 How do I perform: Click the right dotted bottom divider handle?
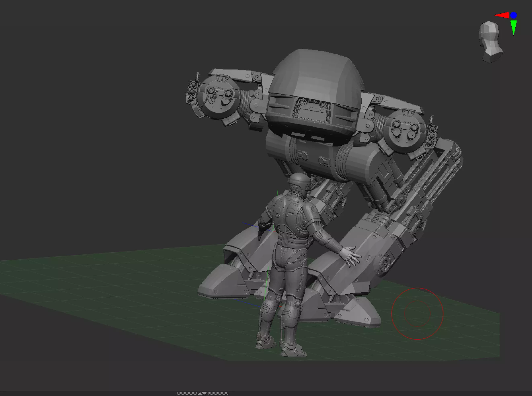coord(218,394)
